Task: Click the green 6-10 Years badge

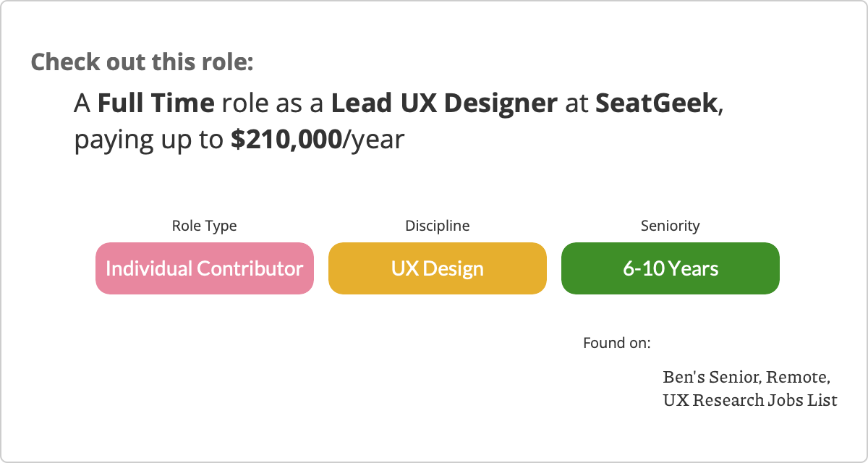Action: coord(670,268)
